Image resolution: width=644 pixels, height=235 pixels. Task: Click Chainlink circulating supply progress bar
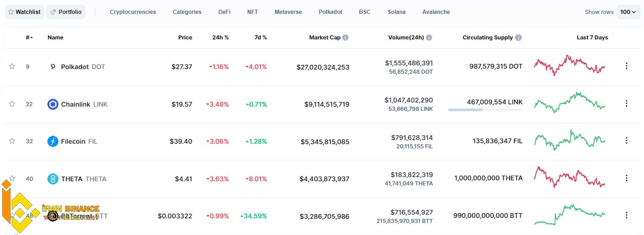tap(485, 110)
